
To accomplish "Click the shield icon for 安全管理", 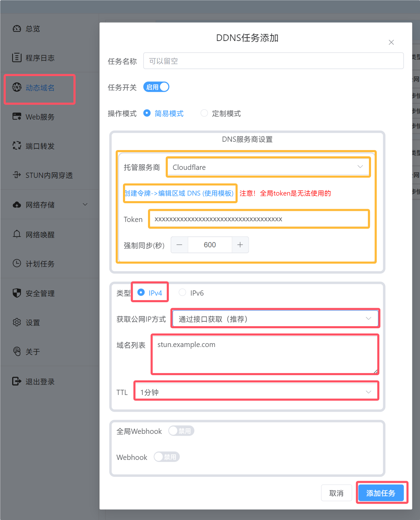I will click(x=17, y=293).
